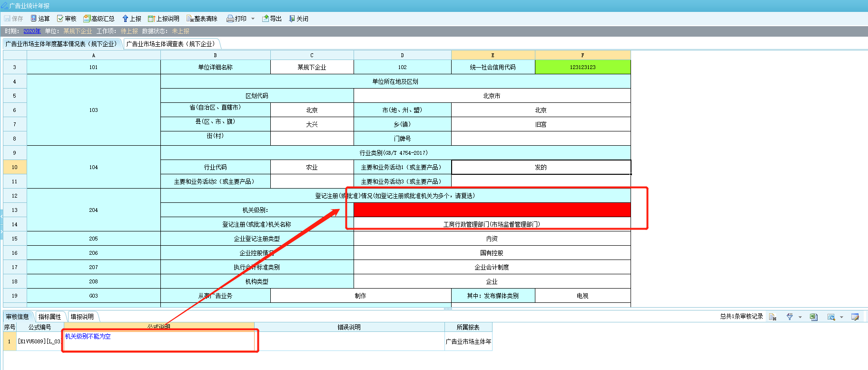Expand the 打印 print dropdown arrow
The height and width of the screenshot is (370, 868).
click(x=253, y=19)
